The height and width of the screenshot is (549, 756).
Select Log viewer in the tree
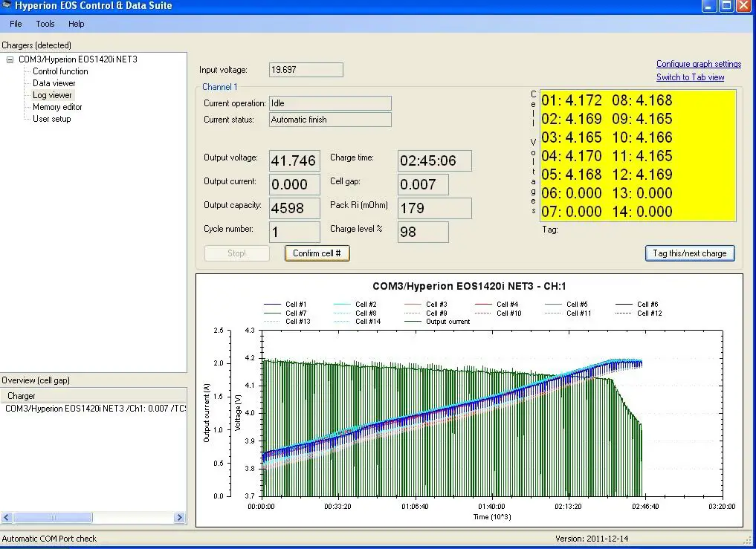[x=52, y=95]
